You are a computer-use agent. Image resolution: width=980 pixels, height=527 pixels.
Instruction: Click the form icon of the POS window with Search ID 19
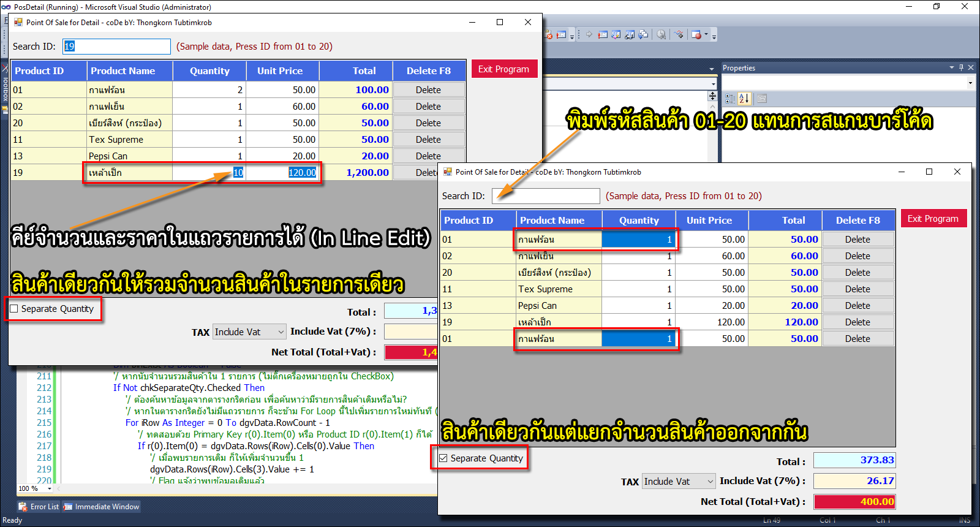pos(18,22)
